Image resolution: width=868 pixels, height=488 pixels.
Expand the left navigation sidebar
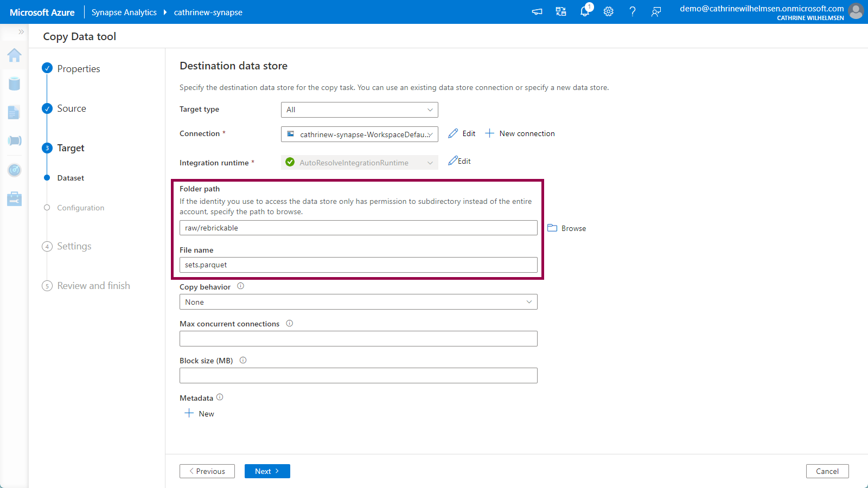click(21, 32)
